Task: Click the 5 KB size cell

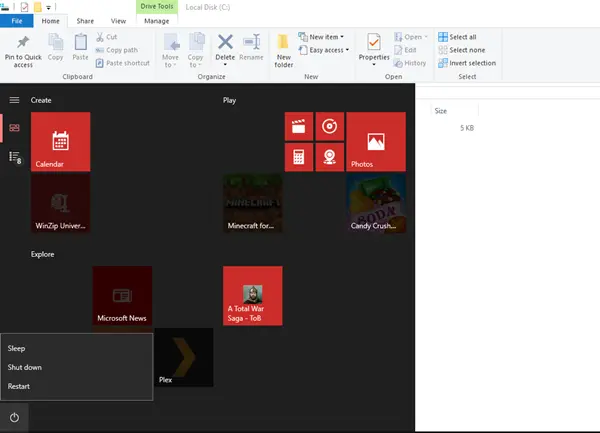Action: point(467,128)
